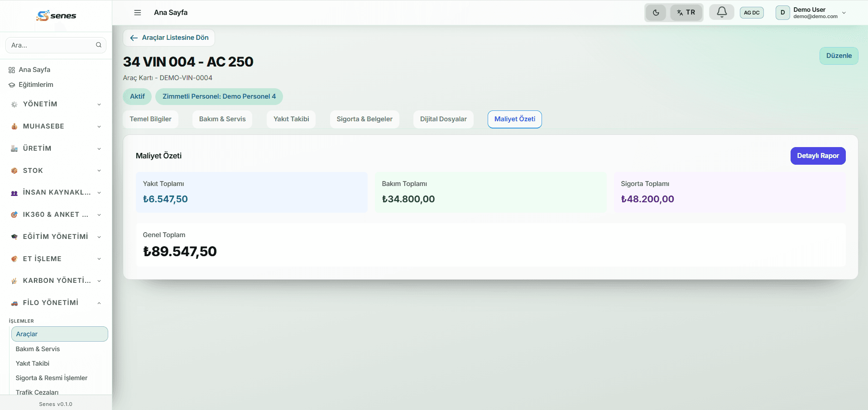Open the Detaylı Rapor button

pyautogui.click(x=818, y=156)
